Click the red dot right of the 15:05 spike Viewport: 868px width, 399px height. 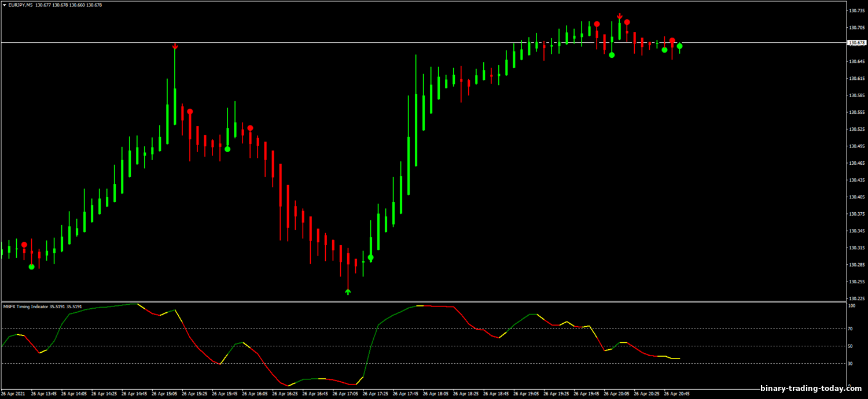point(190,112)
